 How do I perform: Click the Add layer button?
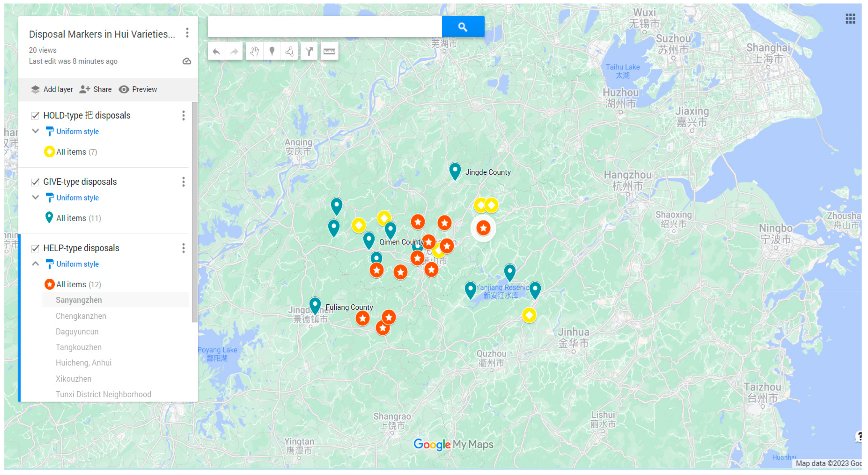52,90
